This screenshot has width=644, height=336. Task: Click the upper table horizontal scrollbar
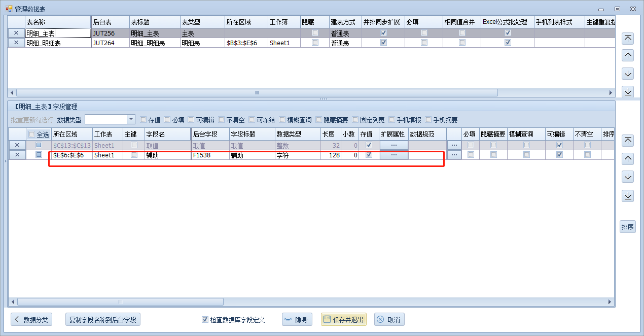257,93
